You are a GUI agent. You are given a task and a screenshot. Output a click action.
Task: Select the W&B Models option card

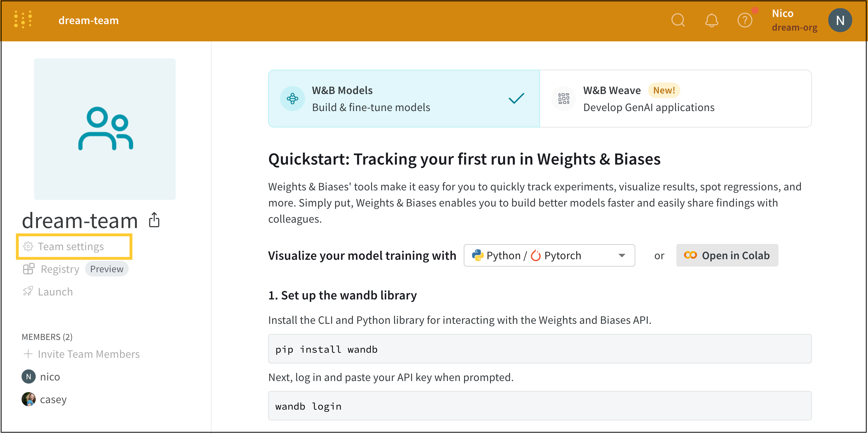coord(404,99)
